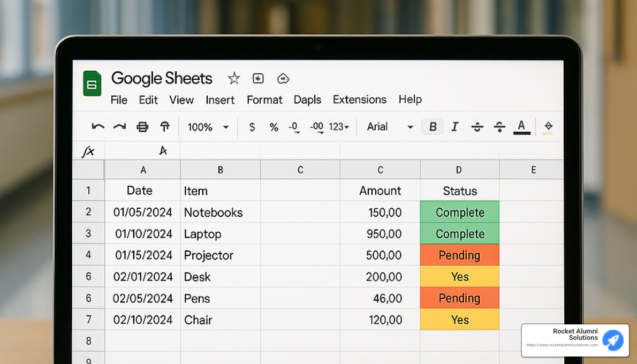Redo the last action
The width and height of the screenshot is (637, 364).
click(119, 127)
